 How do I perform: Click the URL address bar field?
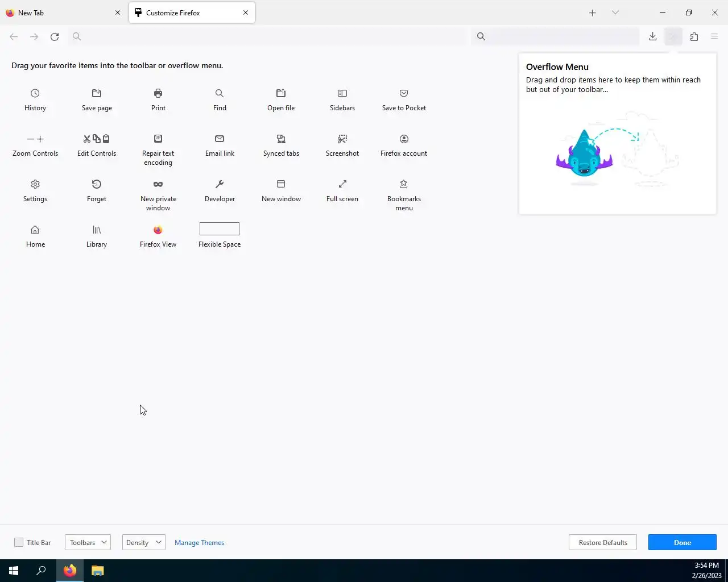click(x=267, y=36)
